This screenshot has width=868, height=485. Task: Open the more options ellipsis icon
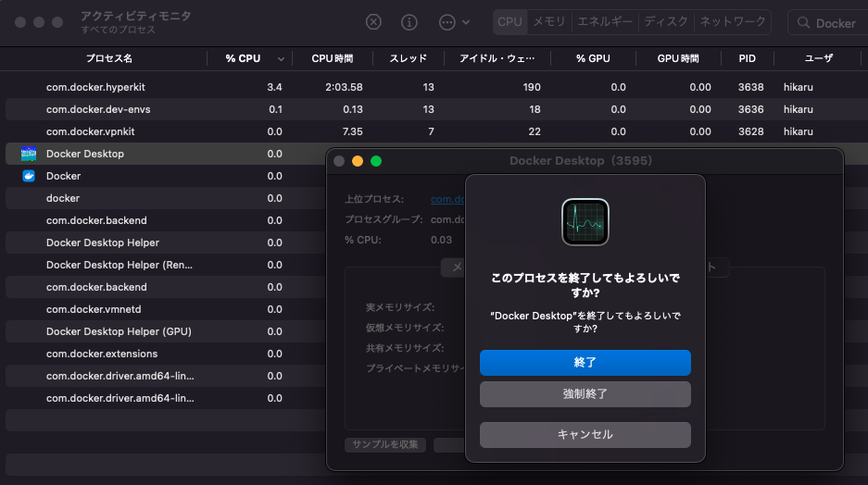click(447, 22)
